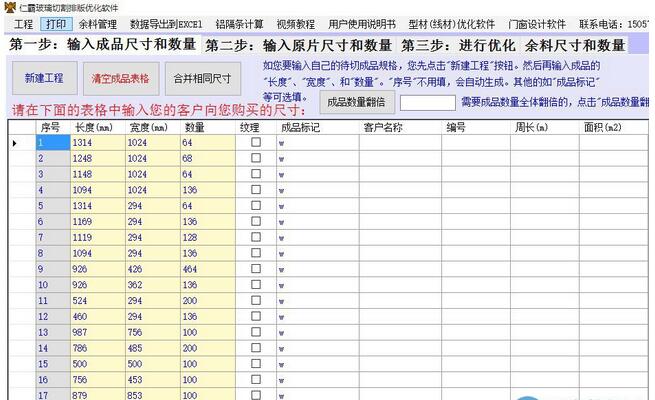Open 成品标记 dropdown in row 1

pyautogui.click(x=281, y=144)
